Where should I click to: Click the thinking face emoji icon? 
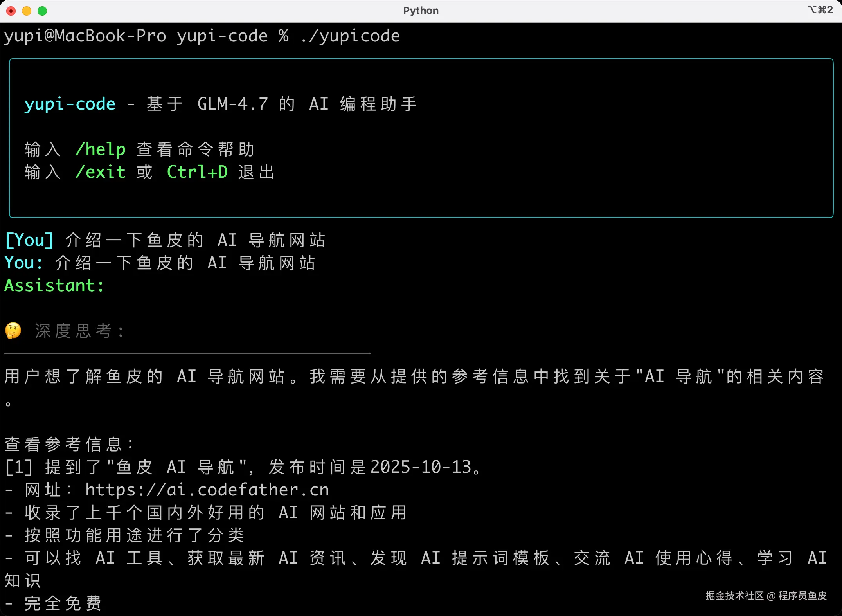click(13, 331)
